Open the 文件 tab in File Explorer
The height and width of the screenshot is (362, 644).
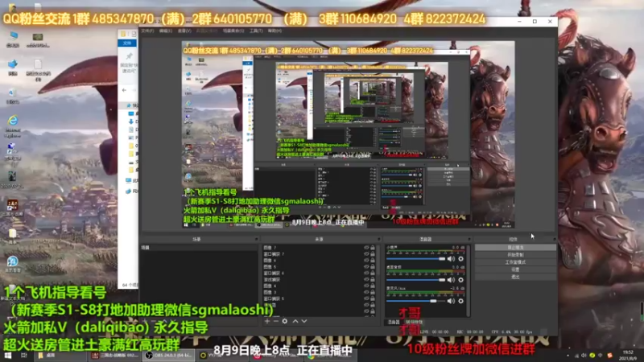127,43
